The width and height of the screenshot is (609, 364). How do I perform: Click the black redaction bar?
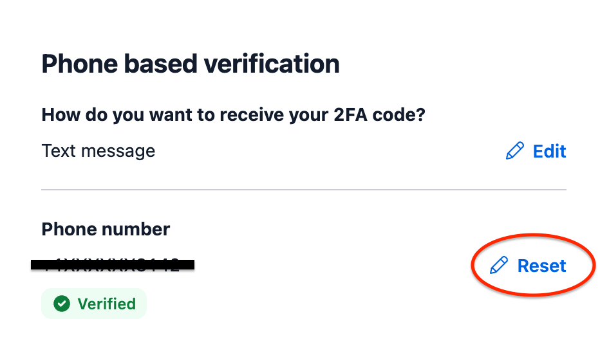click(x=113, y=265)
